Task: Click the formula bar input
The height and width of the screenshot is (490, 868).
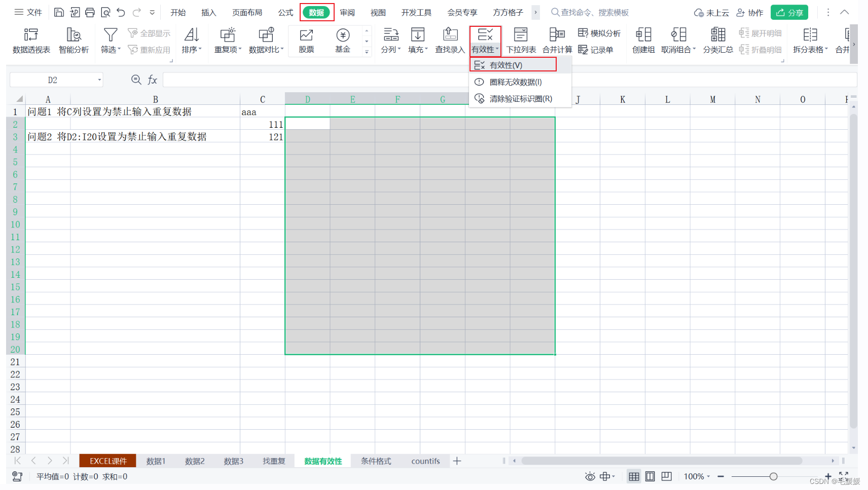Action: coord(510,80)
